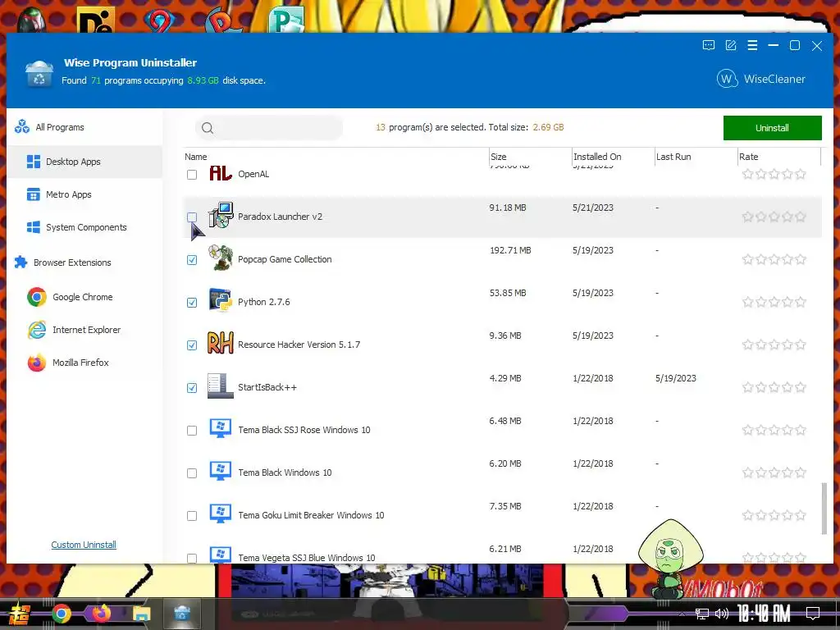Click the All Programs cubes icon
This screenshot has width=840, height=630.
(22, 127)
